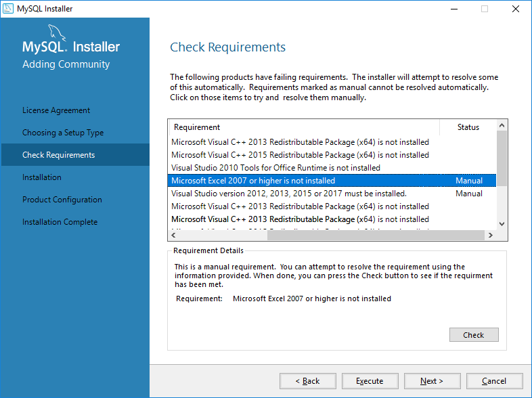The height and width of the screenshot is (398, 532).
Task: Go to Product Configuration step
Action: 62,200
